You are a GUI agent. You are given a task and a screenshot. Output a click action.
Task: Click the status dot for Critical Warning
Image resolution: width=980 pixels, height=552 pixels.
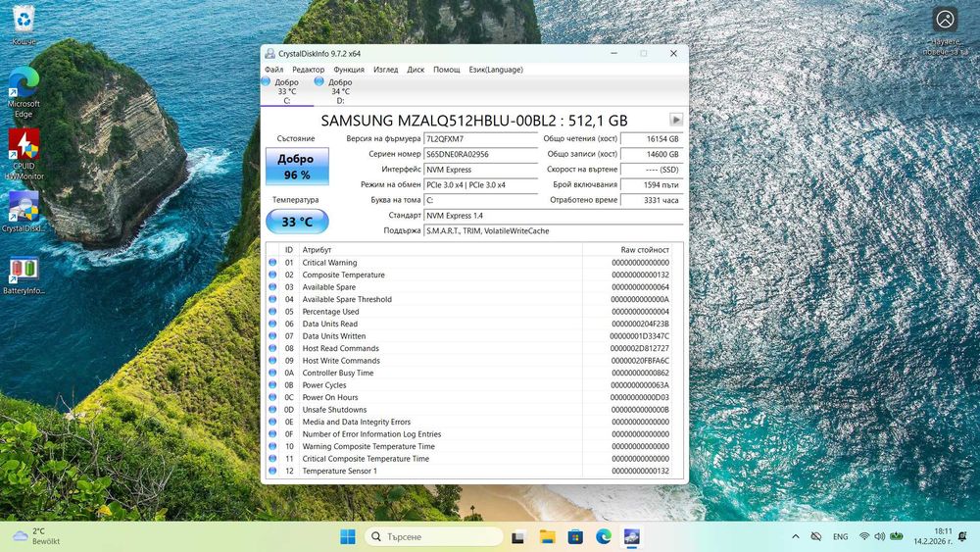272,263
